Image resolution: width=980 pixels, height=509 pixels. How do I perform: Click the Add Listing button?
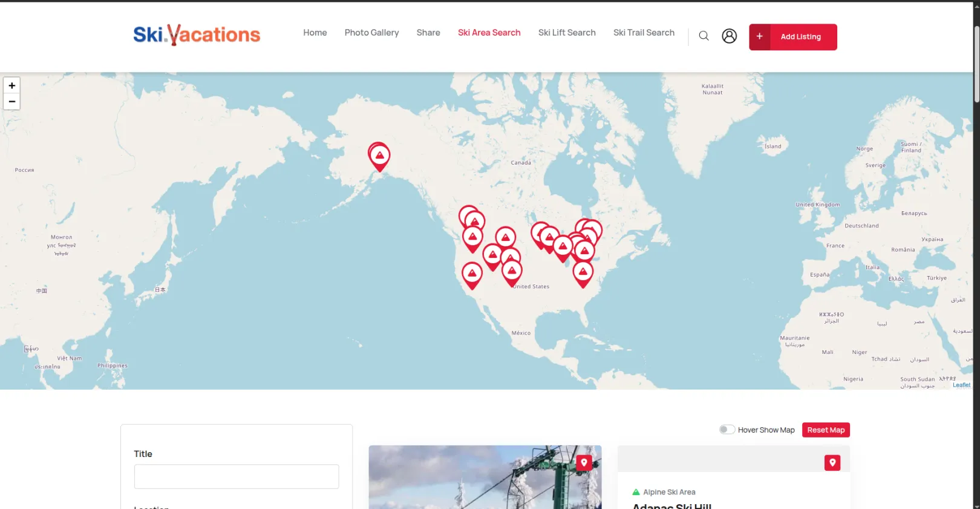pos(792,37)
